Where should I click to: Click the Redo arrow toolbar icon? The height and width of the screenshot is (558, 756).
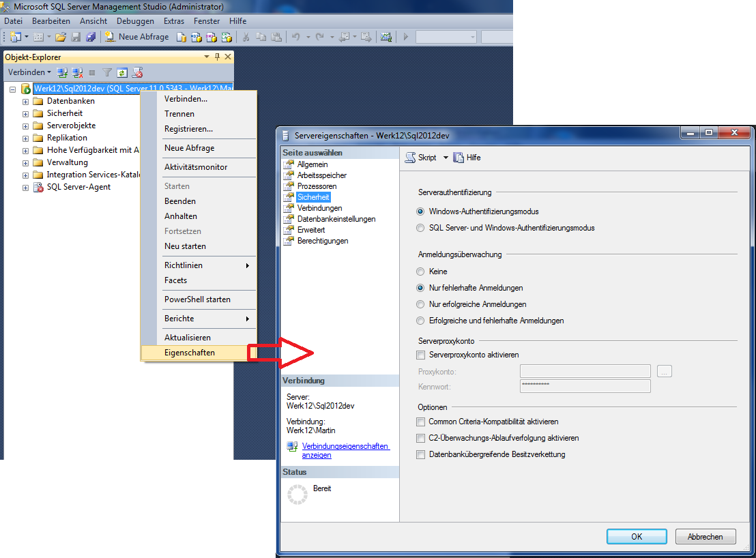[x=319, y=37]
